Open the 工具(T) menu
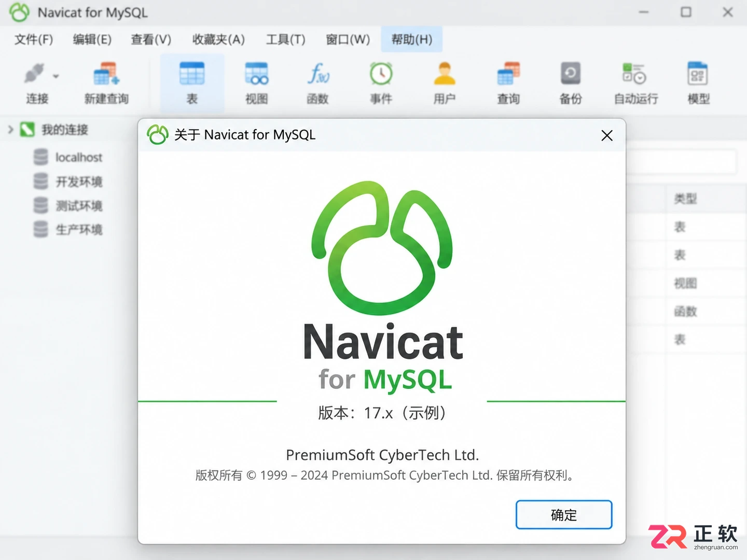 tap(286, 39)
